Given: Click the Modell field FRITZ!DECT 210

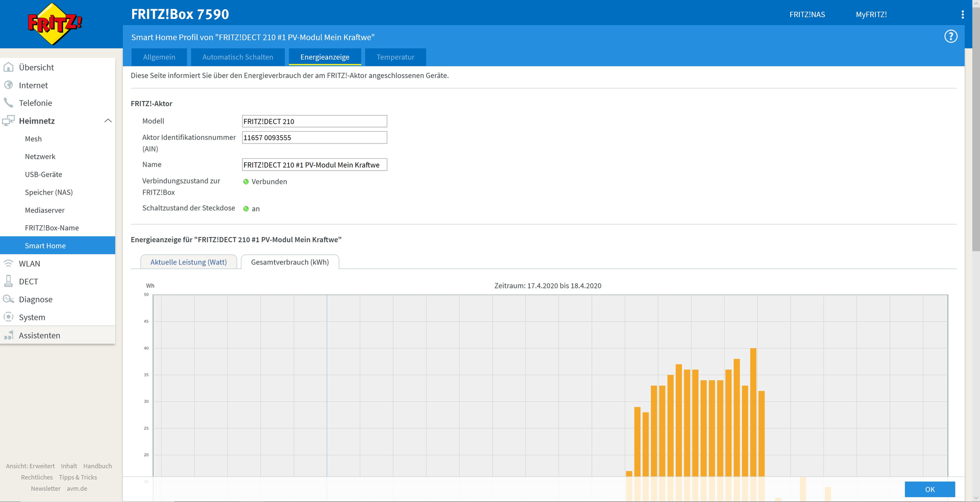Looking at the screenshot, I should pyautogui.click(x=314, y=121).
